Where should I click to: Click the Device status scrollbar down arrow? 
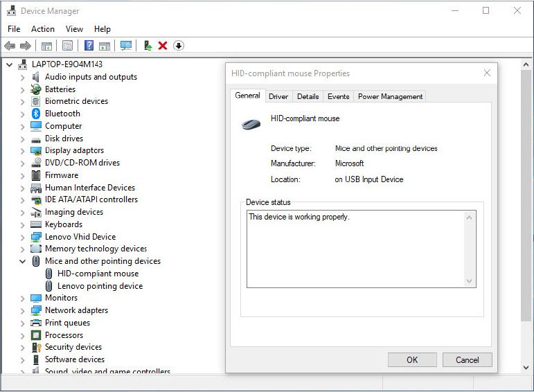[x=470, y=281]
